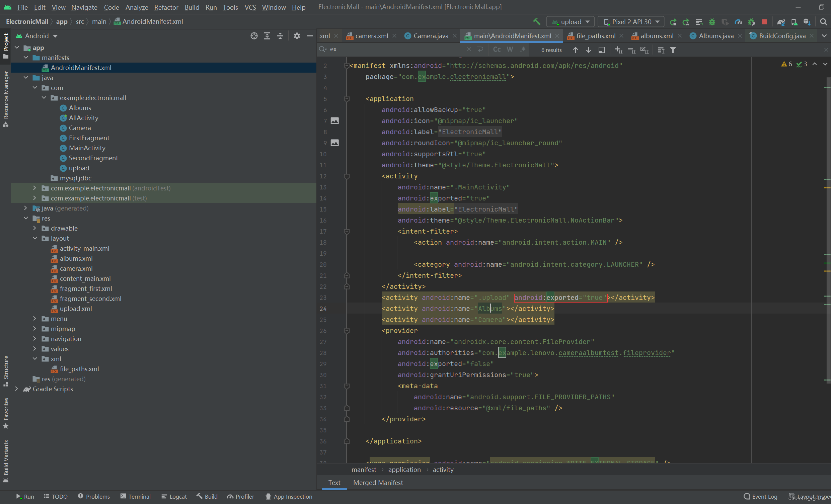
Task: Click the Run configuration dropdown
Action: click(569, 22)
